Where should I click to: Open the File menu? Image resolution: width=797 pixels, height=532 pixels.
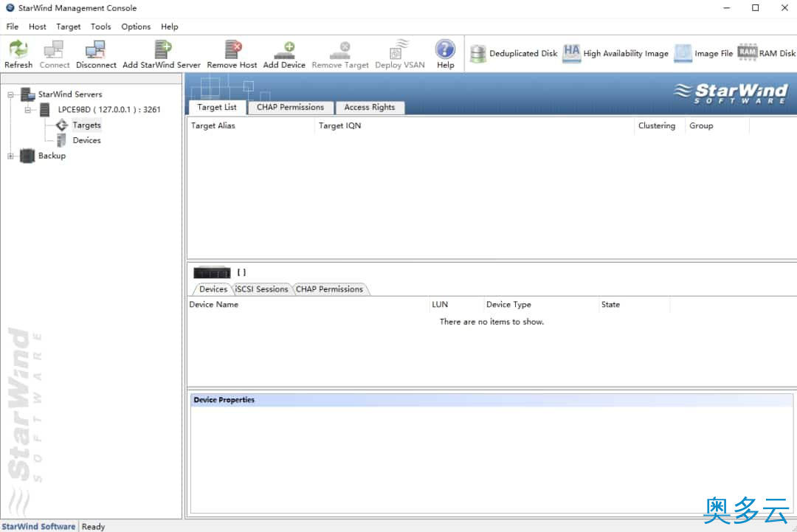point(13,27)
